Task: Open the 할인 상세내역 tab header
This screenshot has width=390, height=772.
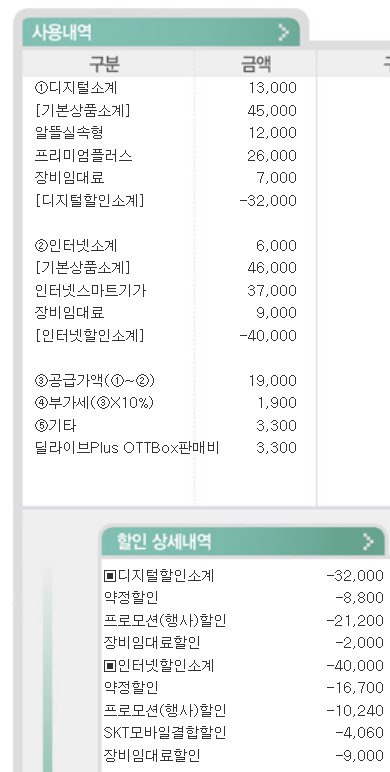Action: [x=243, y=542]
